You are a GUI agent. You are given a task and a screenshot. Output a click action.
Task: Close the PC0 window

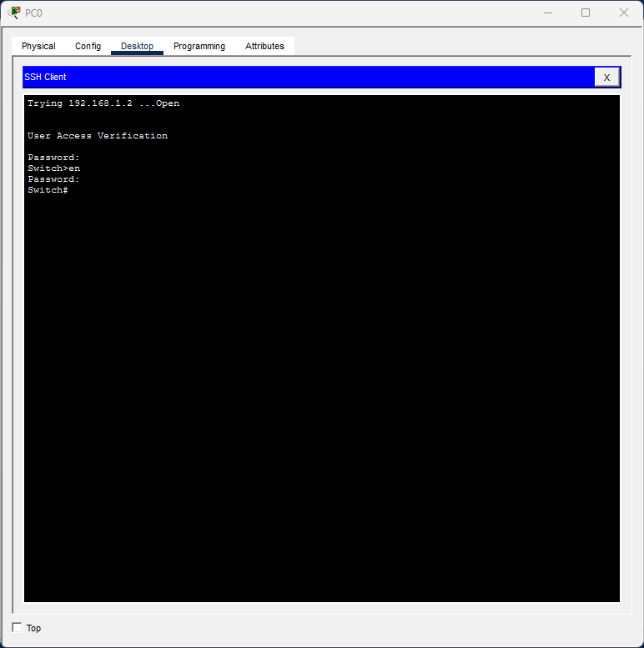coord(623,13)
